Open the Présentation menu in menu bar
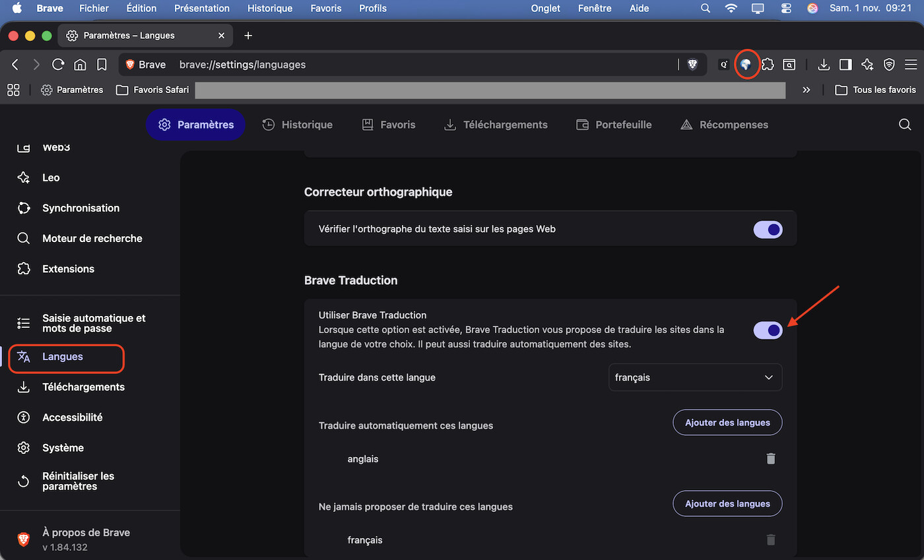 [202, 9]
